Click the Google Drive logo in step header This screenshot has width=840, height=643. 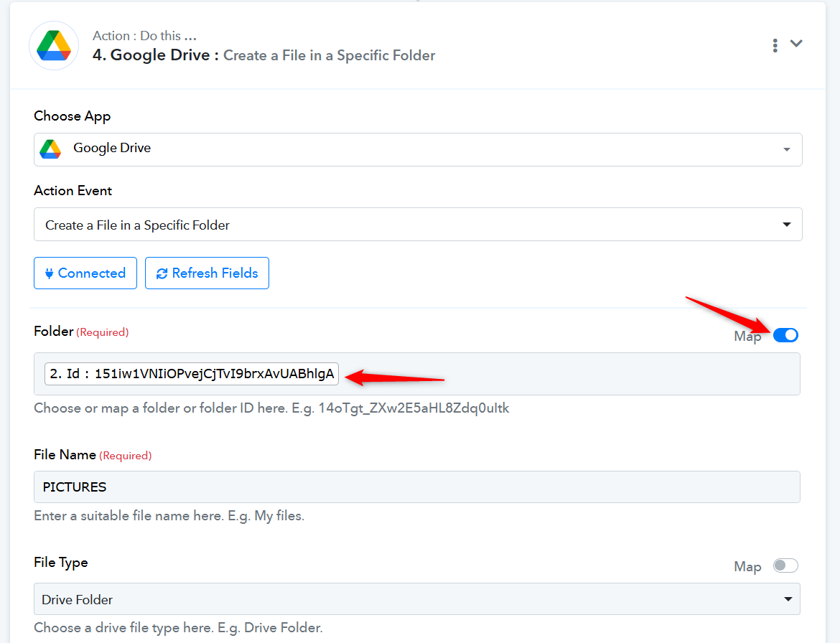pyautogui.click(x=54, y=45)
